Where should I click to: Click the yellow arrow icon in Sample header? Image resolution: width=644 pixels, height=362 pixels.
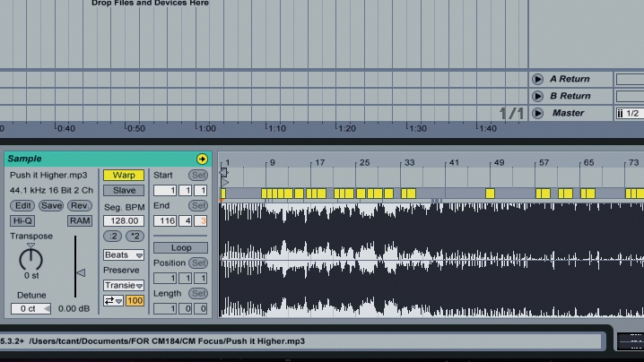202,159
